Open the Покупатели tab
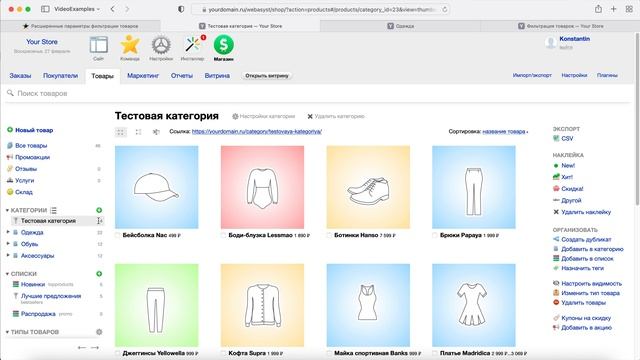This screenshot has width=640, height=360. tap(60, 76)
